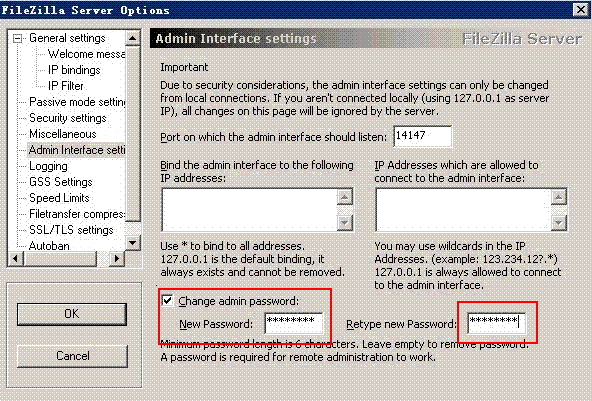The width and height of the screenshot is (592, 401).
Task: Click the New Password field
Action: 294,323
